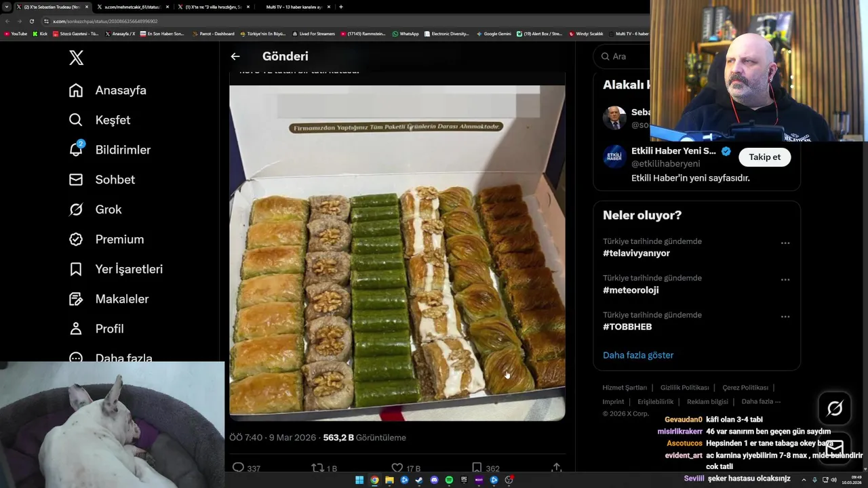The width and height of the screenshot is (868, 488).
Task: Open Google Gemini bookmark
Action: (x=494, y=33)
